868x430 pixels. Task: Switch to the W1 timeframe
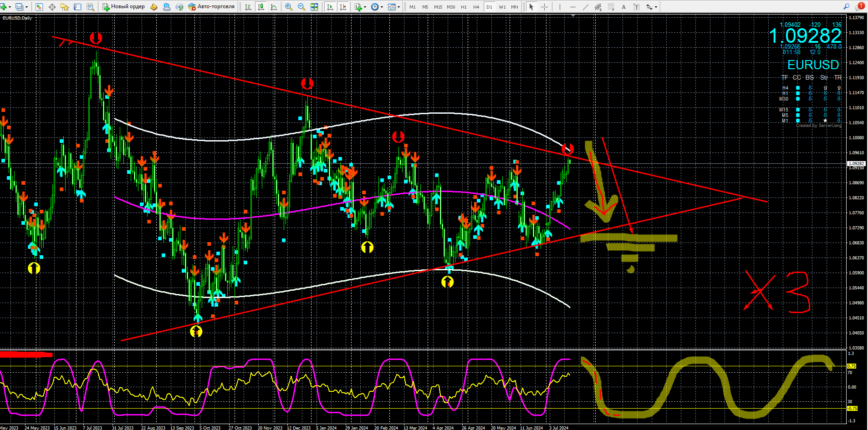[x=502, y=7]
